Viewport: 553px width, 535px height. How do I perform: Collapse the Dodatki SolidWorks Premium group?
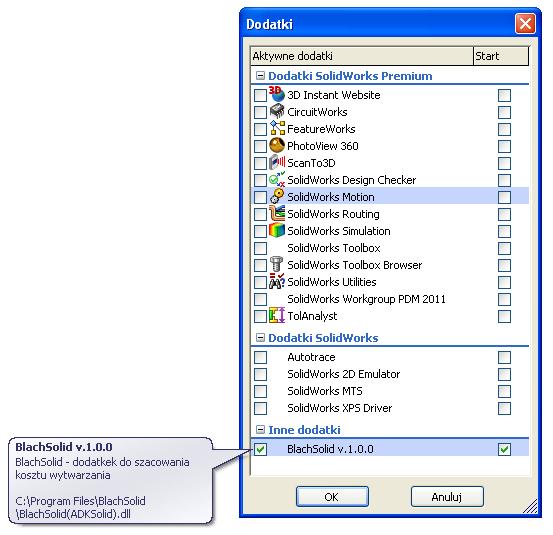tap(260, 76)
